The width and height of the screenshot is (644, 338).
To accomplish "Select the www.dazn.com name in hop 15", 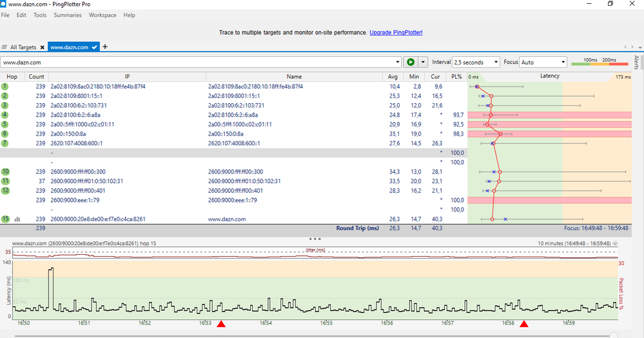I will pos(227,219).
